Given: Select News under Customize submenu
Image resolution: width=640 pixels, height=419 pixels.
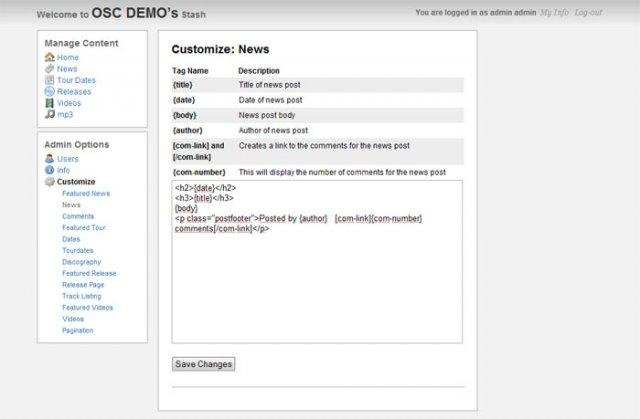Looking at the screenshot, I should [x=71, y=205].
